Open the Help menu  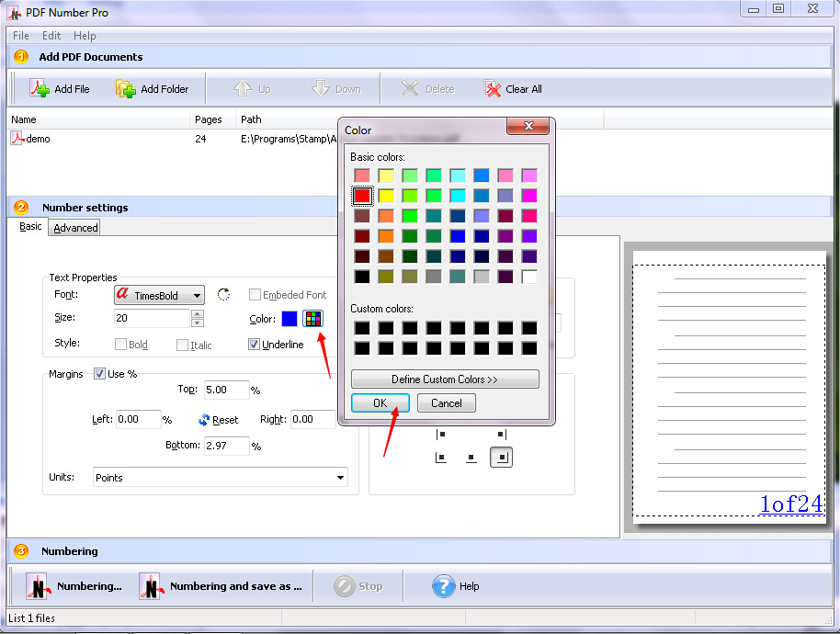pos(85,35)
